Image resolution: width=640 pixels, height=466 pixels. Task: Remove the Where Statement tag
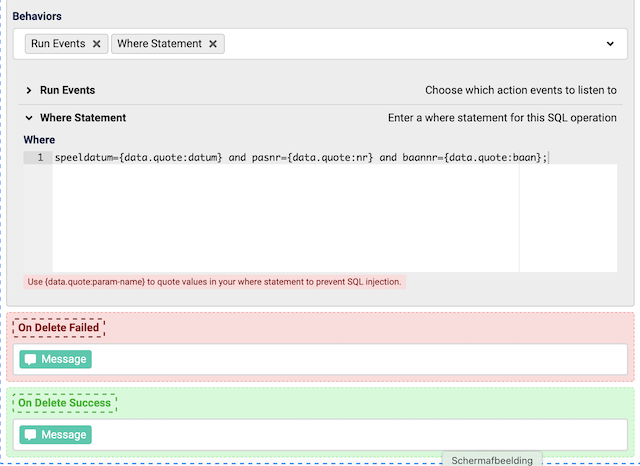click(213, 44)
